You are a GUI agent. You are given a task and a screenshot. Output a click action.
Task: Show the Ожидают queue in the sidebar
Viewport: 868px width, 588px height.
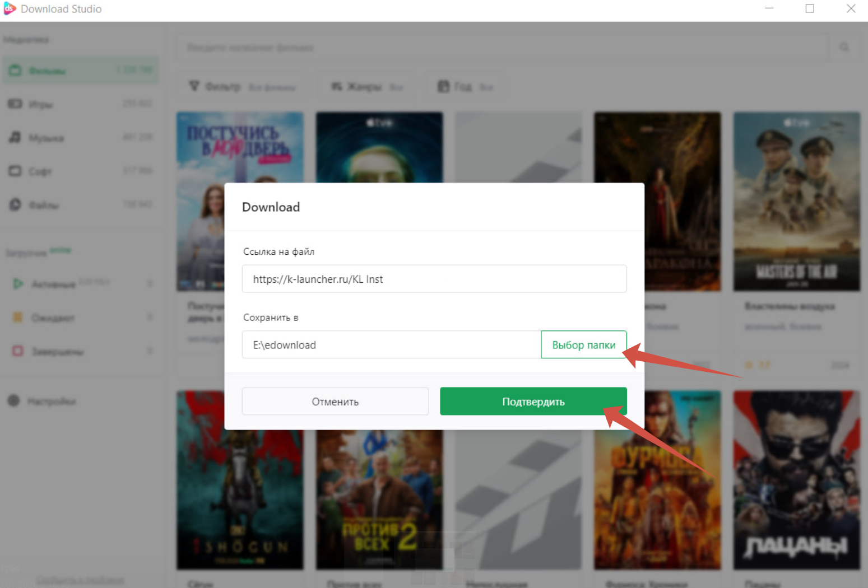[x=80, y=318]
